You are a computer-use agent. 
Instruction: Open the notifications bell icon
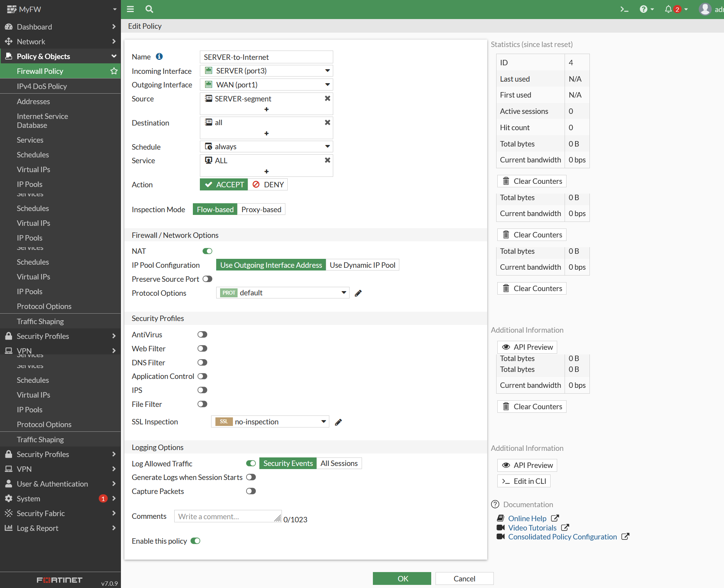[x=668, y=9]
